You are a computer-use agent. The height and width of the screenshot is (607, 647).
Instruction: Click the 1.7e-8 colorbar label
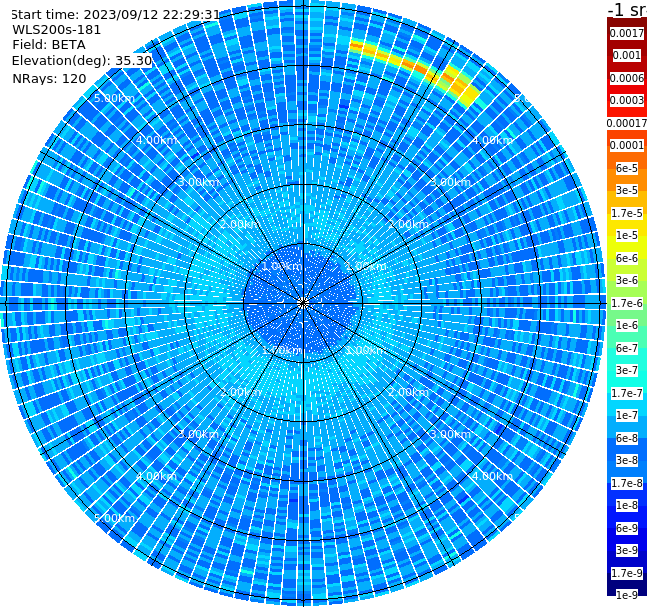pos(627,483)
